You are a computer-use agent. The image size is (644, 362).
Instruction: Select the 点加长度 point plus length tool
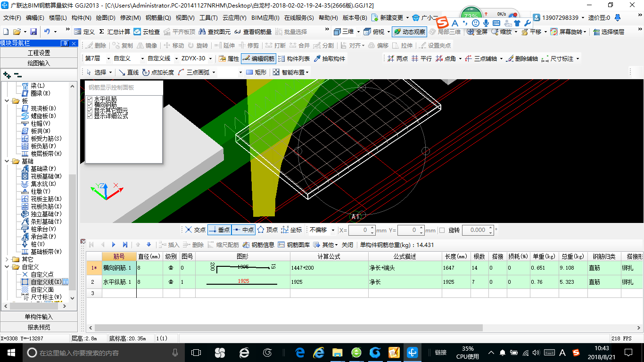pyautogui.click(x=158, y=72)
